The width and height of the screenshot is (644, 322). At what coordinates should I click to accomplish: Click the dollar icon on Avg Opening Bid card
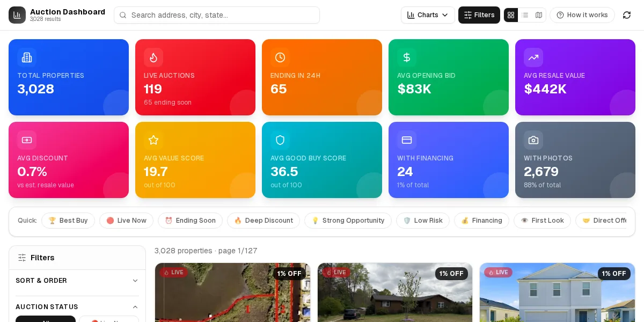point(407,57)
